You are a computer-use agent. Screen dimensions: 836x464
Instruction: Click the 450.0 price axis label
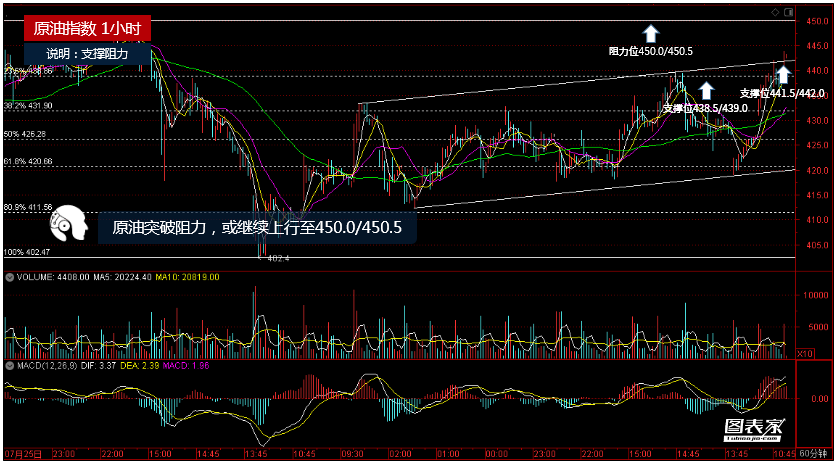click(817, 21)
